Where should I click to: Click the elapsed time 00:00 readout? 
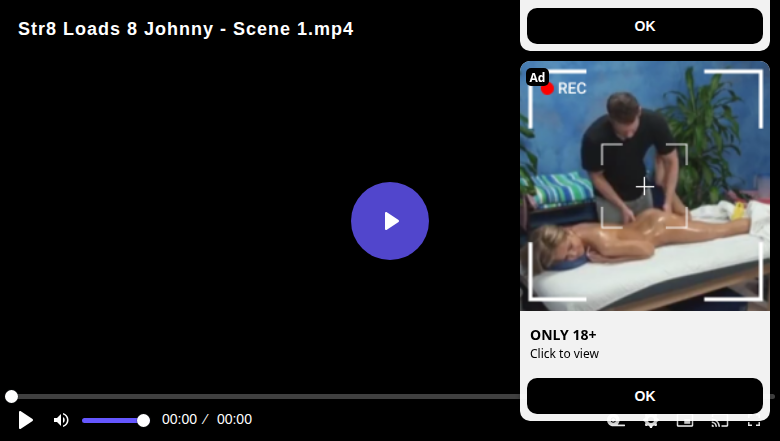coord(180,420)
